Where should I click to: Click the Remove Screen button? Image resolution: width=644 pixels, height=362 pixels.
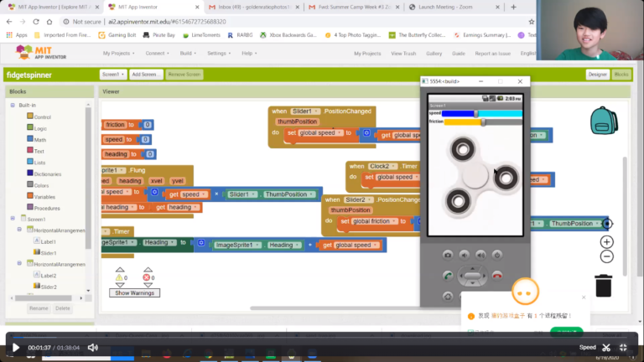[184, 75]
